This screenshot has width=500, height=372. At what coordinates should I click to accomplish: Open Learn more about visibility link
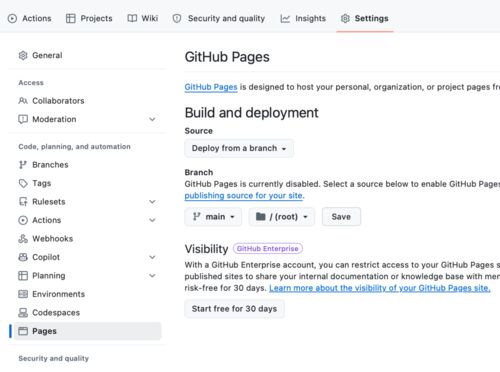pyautogui.click(x=380, y=288)
